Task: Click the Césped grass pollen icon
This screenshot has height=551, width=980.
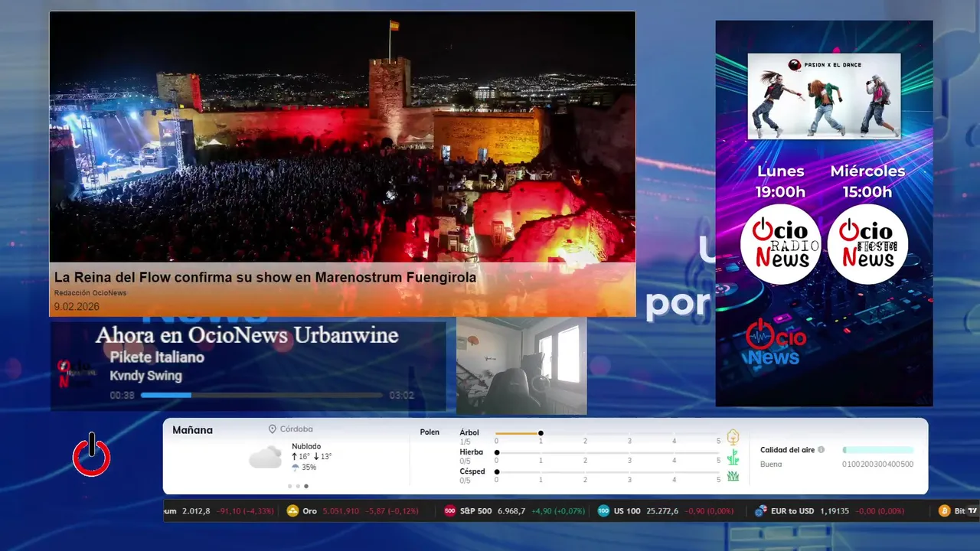Action: tap(733, 476)
